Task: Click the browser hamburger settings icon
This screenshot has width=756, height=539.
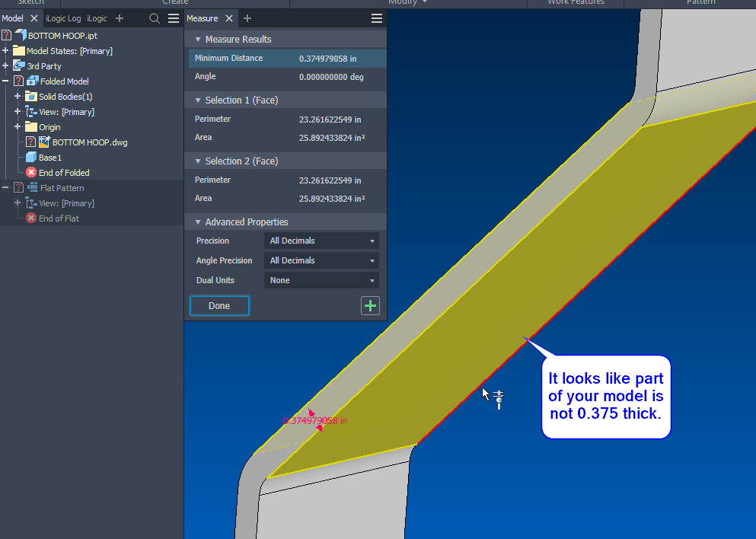Action: point(174,18)
